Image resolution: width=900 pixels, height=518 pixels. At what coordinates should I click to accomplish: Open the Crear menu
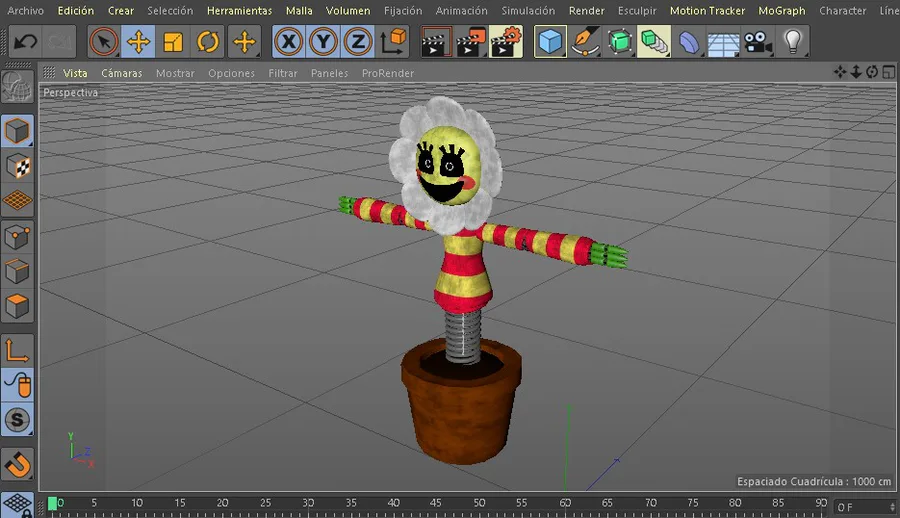[121, 10]
